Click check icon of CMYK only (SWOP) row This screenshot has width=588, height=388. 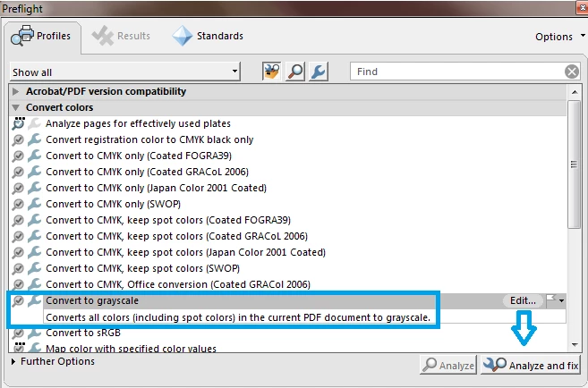click(x=18, y=204)
